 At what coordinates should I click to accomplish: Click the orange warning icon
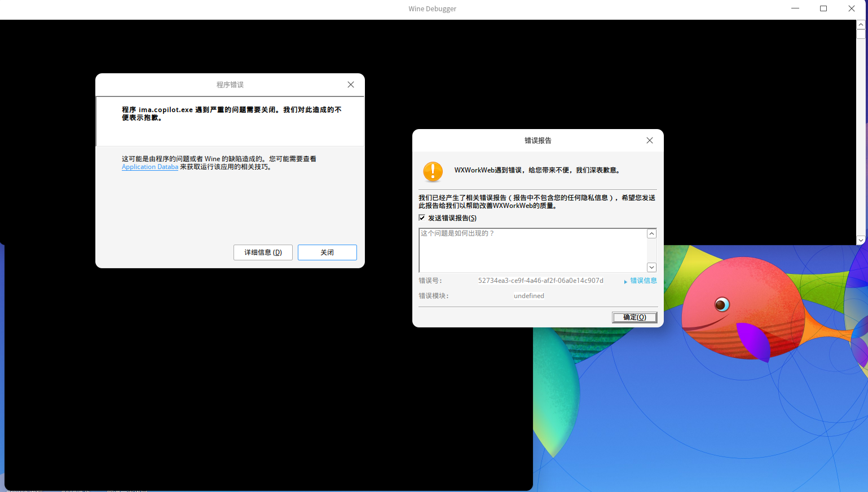[x=433, y=171]
